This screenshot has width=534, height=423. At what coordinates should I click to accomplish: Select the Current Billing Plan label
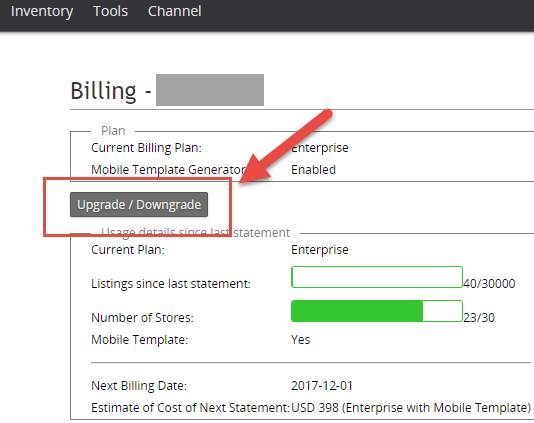(x=146, y=148)
